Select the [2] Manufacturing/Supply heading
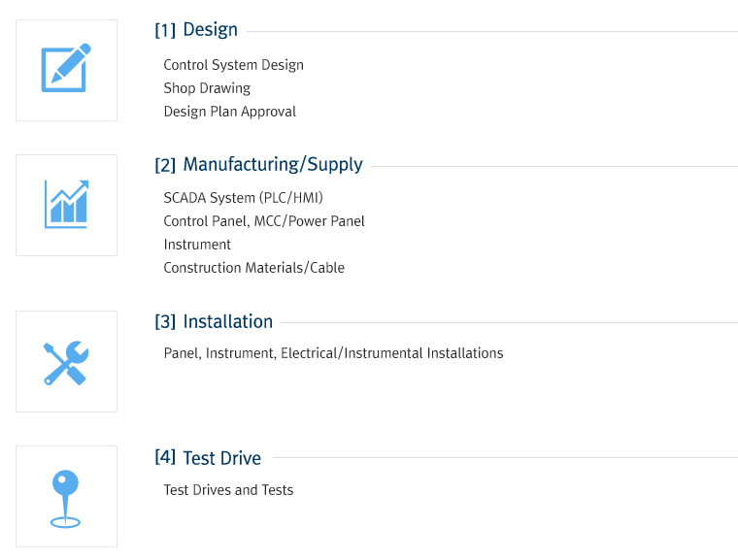738x560 pixels. point(259,165)
